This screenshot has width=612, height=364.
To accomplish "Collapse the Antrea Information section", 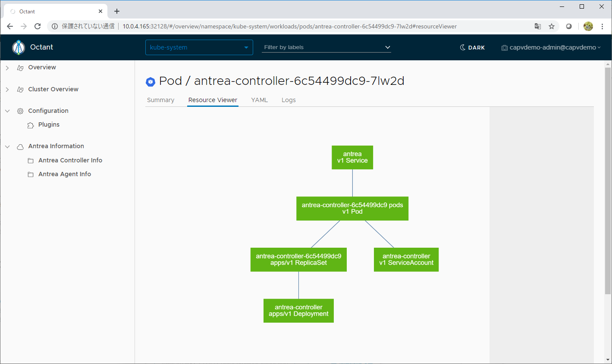I will click(7, 147).
